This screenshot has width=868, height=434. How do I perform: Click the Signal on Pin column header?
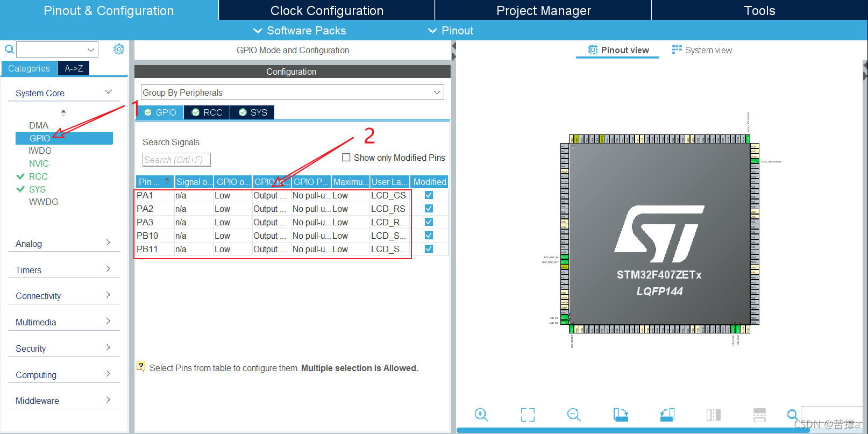(x=194, y=182)
